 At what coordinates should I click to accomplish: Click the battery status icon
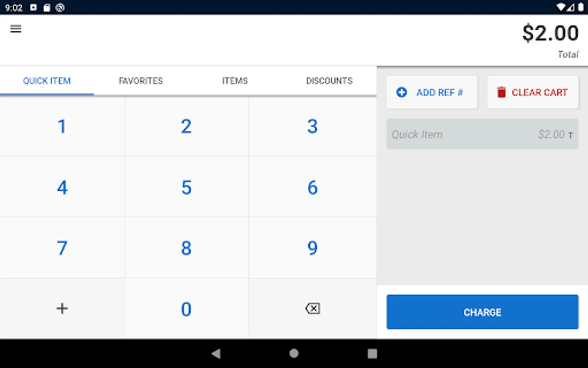[x=581, y=7]
